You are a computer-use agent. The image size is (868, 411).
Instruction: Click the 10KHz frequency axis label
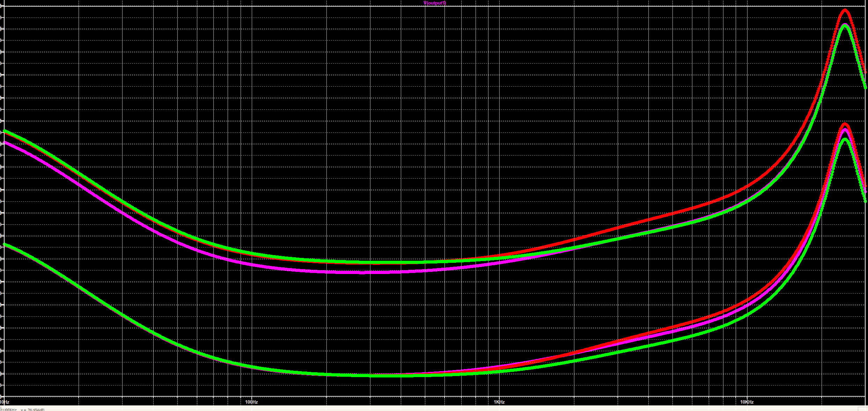coord(747,402)
